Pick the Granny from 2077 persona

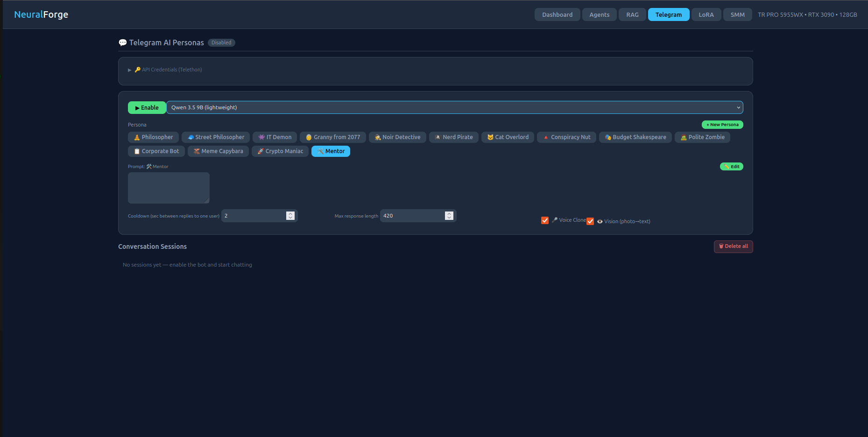click(333, 137)
